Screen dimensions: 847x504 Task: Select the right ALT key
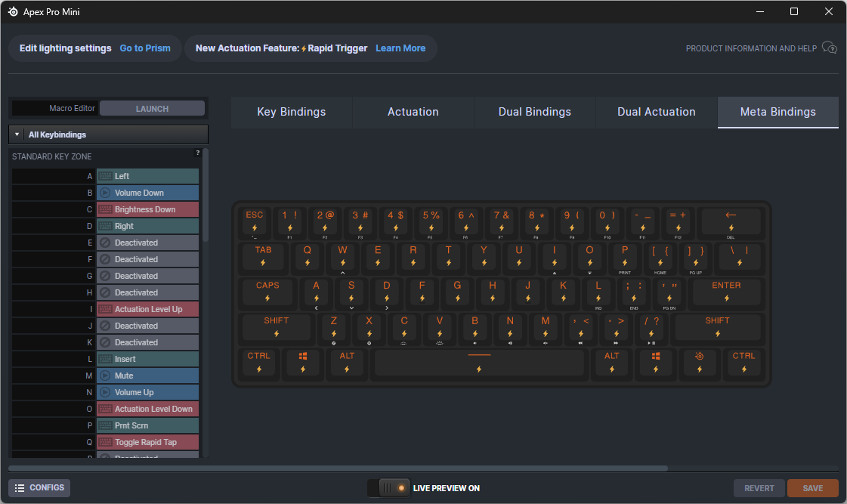click(x=611, y=362)
